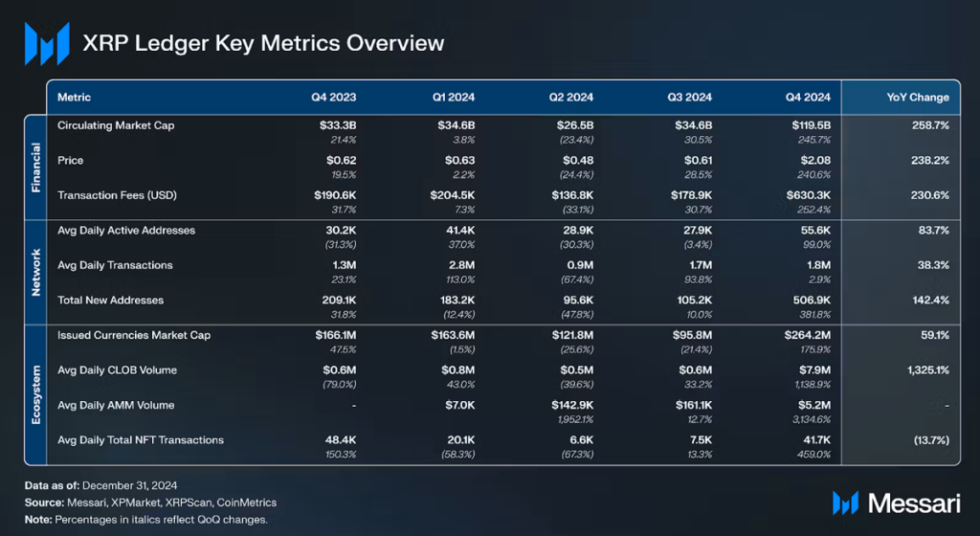Select the Financial section label

(36, 167)
